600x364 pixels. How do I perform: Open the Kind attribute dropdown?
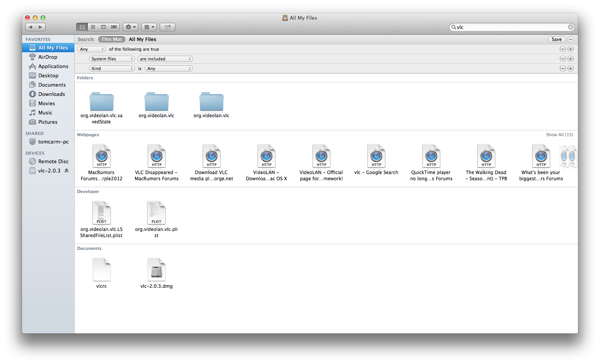pyautogui.click(x=112, y=68)
